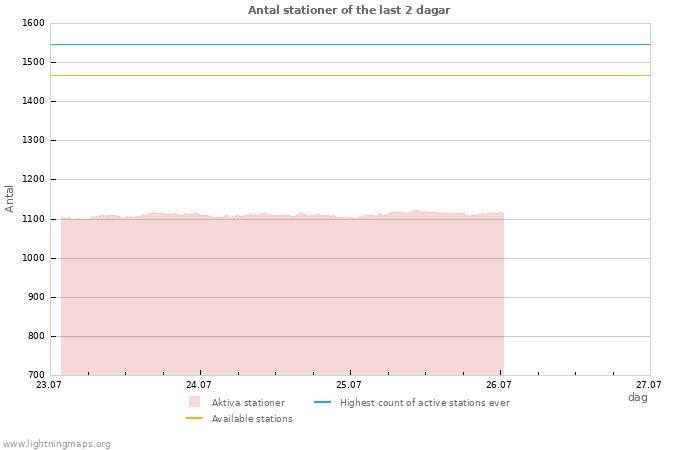700x450 pixels.
Task: Click the 26.07 date label on x-axis
Action: tap(499, 384)
